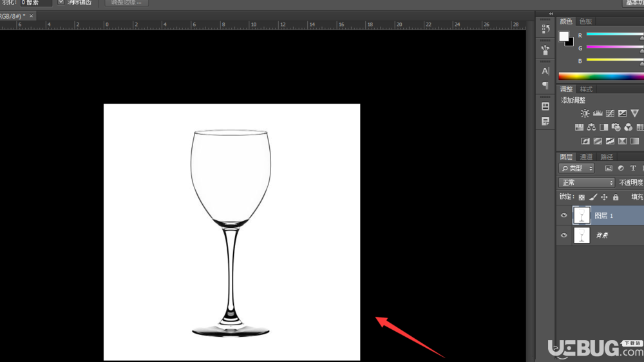Add a Black & White adjustment
This screenshot has width=644, height=362.
(x=604, y=127)
